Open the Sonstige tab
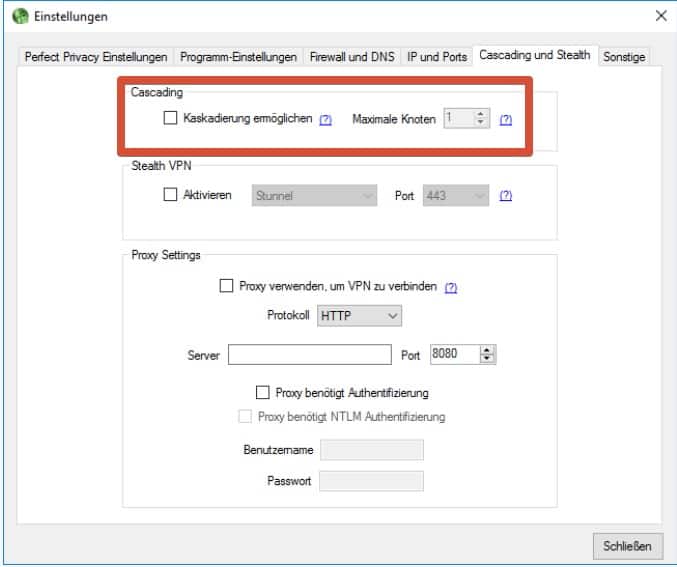 point(624,57)
